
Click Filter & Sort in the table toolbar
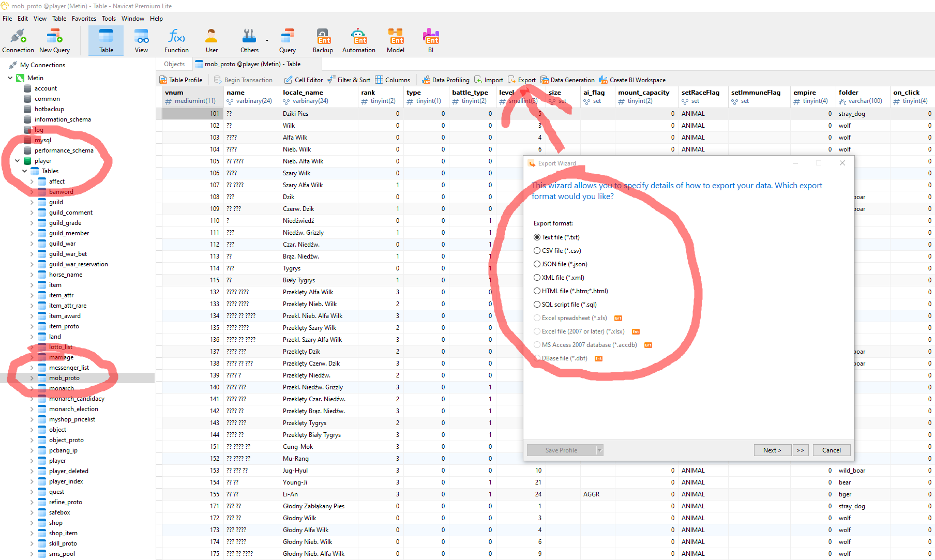349,80
